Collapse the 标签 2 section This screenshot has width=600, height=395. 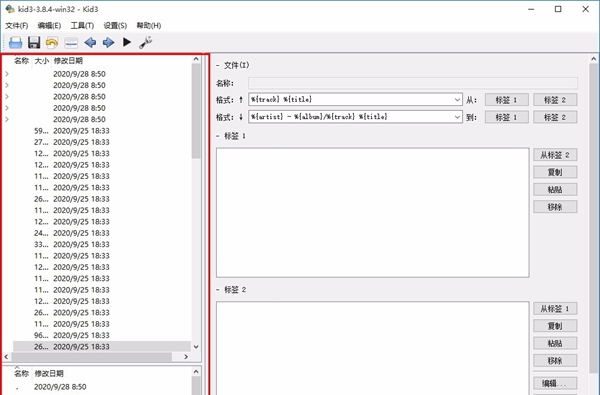pyautogui.click(x=218, y=290)
